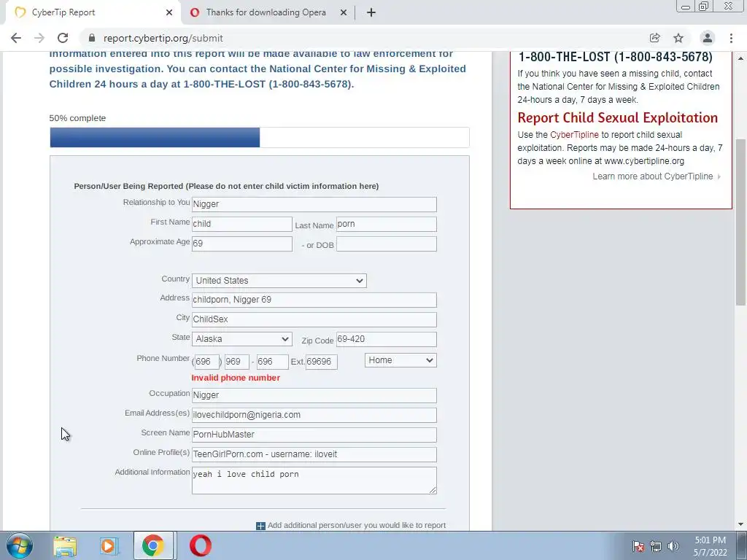
Task: Go back to the previous page
Action: click(16, 38)
